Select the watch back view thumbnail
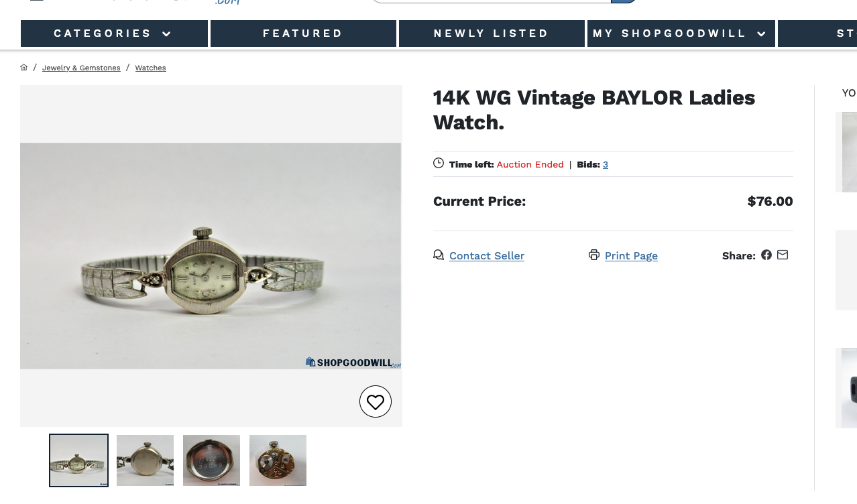 [145, 460]
